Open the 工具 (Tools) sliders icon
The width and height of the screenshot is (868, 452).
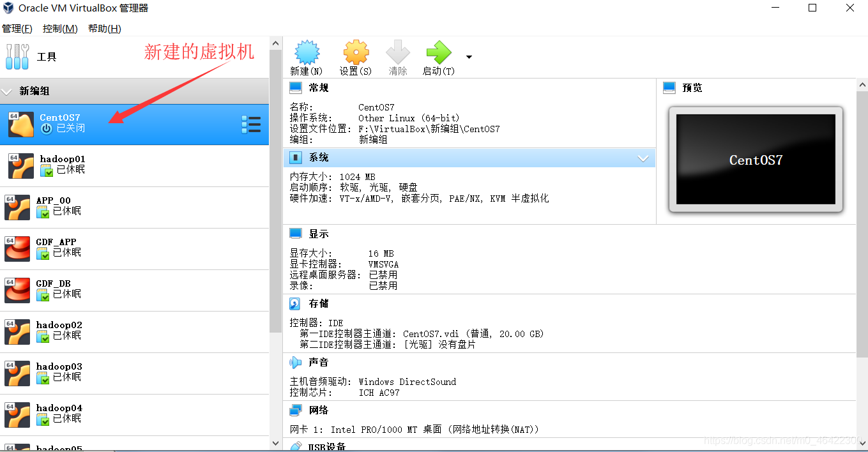(x=17, y=56)
